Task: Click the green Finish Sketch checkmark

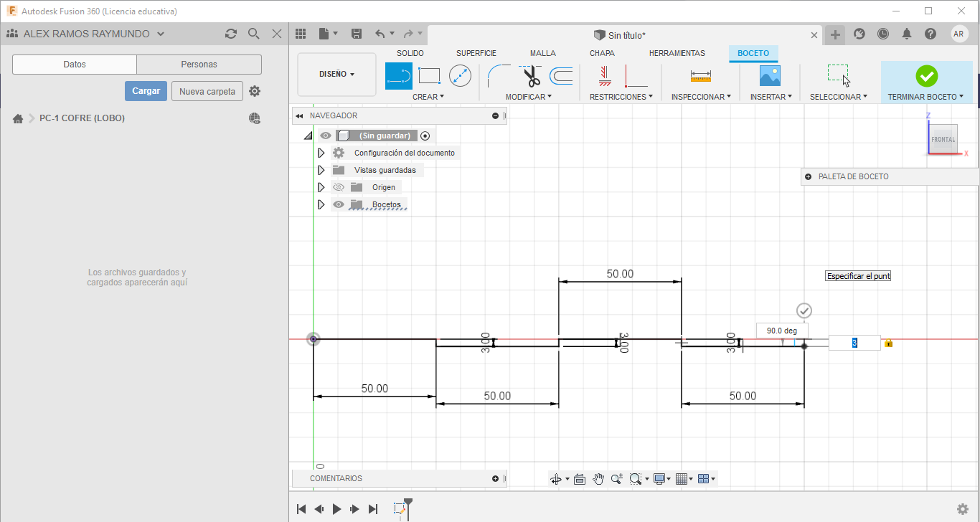Action: (927, 76)
